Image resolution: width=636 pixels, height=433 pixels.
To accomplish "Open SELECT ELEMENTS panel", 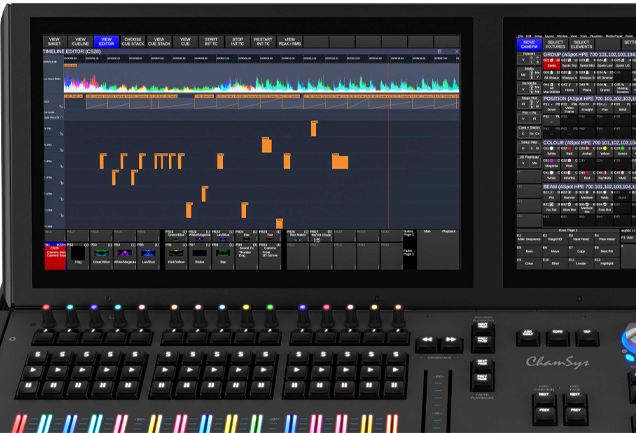I will [x=580, y=43].
